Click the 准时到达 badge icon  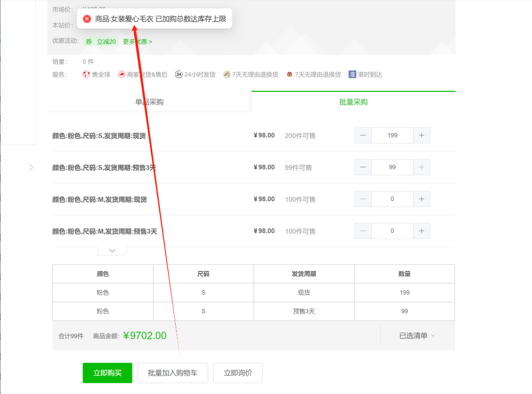tap(352, 74)
